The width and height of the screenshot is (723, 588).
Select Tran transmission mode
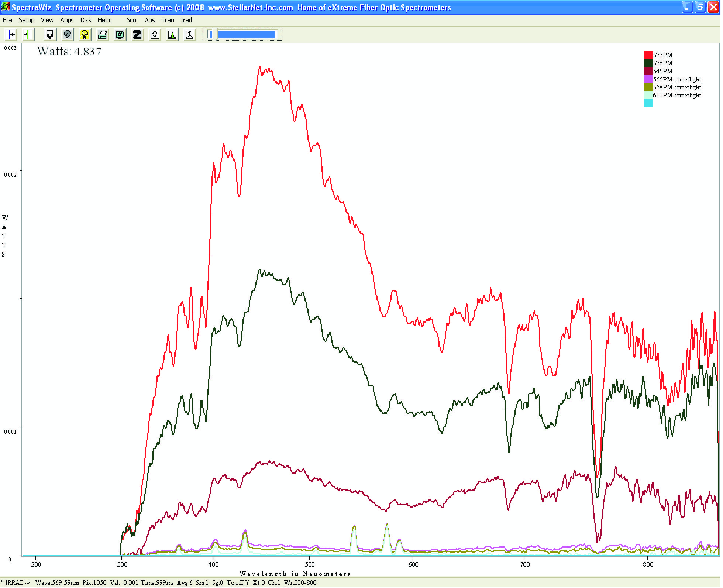click(x=168, y=20)
